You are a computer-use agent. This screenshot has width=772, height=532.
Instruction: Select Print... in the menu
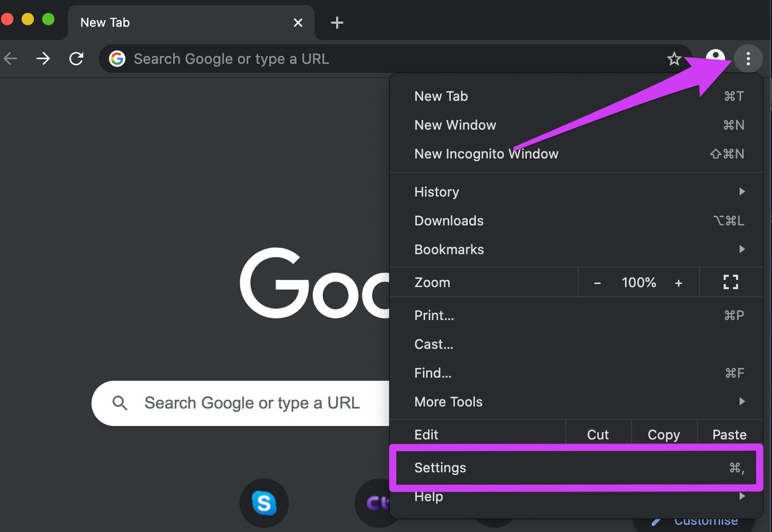click(x=576, y=315)
